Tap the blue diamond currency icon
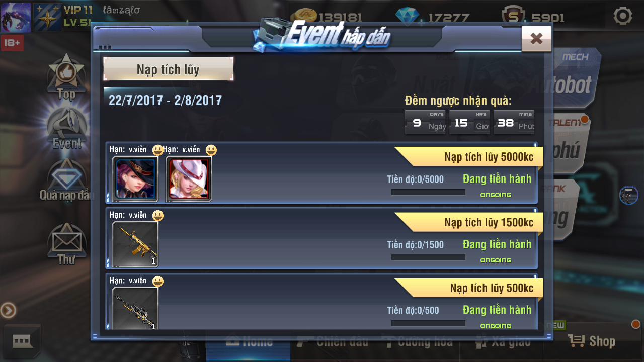The image size is (644, 362). click(407, 17)
